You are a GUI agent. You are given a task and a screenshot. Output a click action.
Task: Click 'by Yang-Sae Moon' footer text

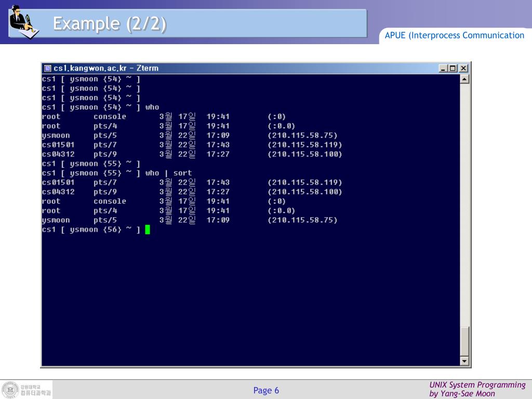(462, 394)
